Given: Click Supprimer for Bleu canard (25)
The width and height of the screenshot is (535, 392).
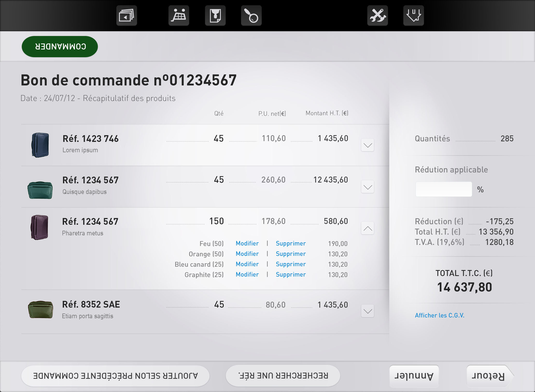Looking at the screenshot, I should click(291, 264).
